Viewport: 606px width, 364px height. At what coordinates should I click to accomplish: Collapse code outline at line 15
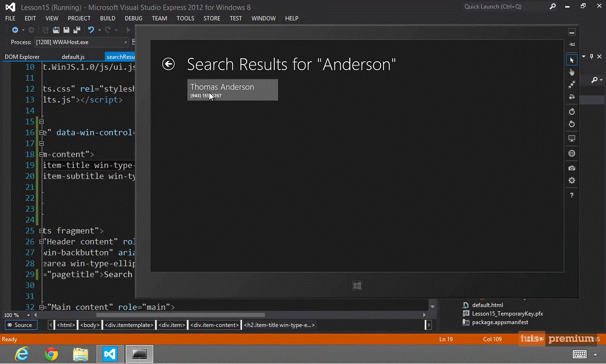tap(42, 121)
